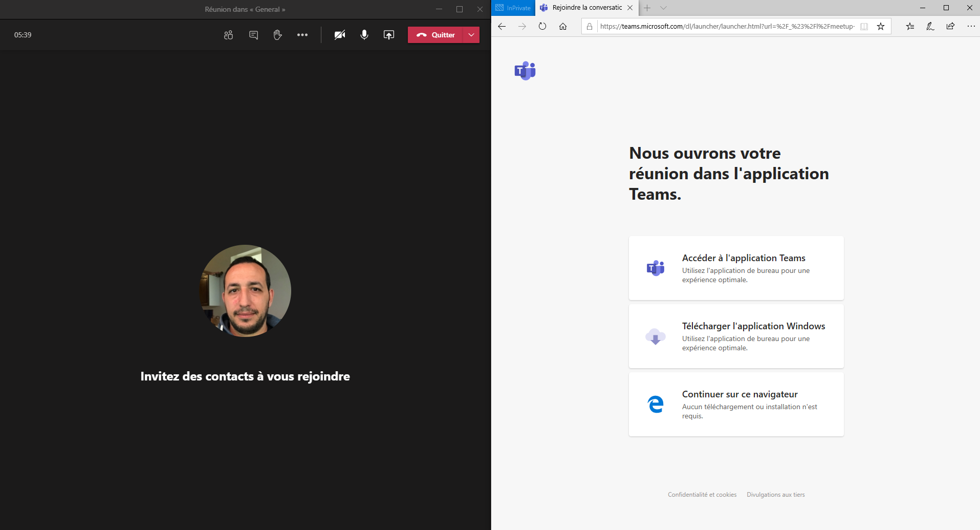Open Confidentialité et cookies link
Viewport: 980px width, 530px height.
pos(702,495)
